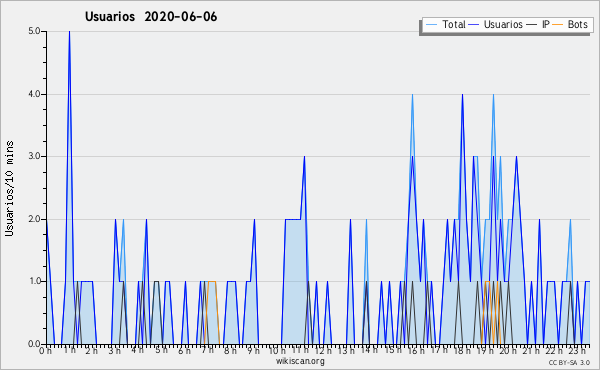Viewport: 600px width, 370px height.
Task: Click the '7 h' x-axis label
Action: (208, 350)
